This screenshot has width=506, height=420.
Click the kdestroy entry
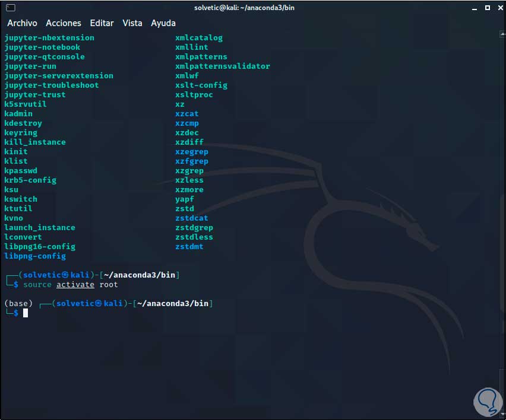23,123
